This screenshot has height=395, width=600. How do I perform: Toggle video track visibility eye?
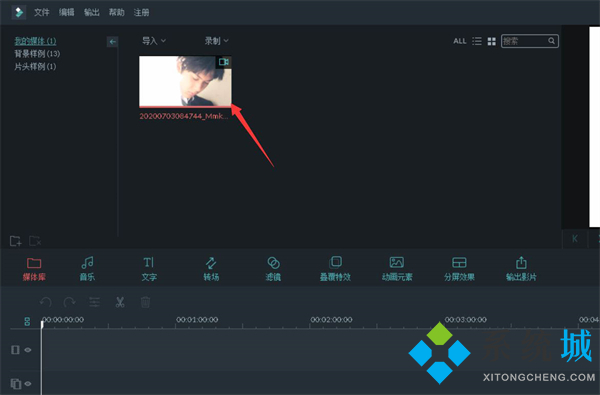[x=28, y=350]
